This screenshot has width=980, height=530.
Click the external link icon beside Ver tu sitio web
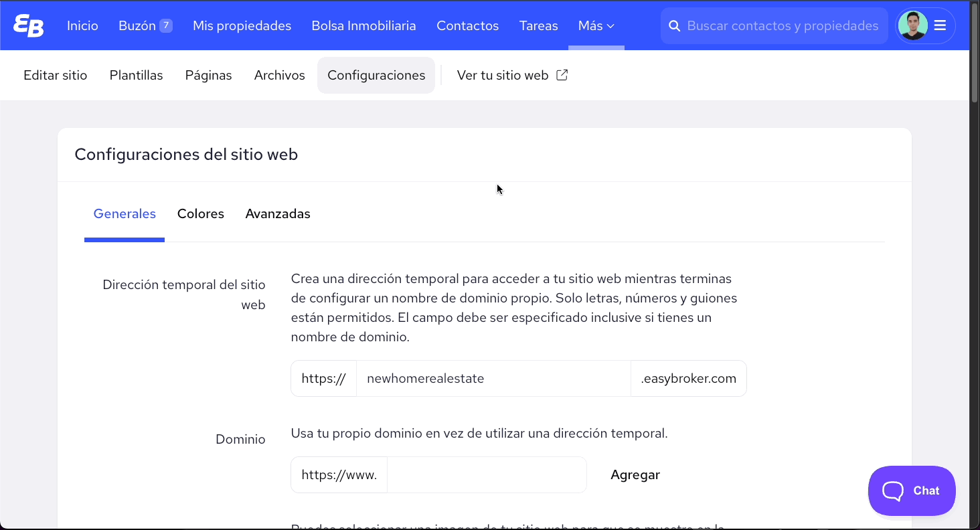click(x=562, y=75)
